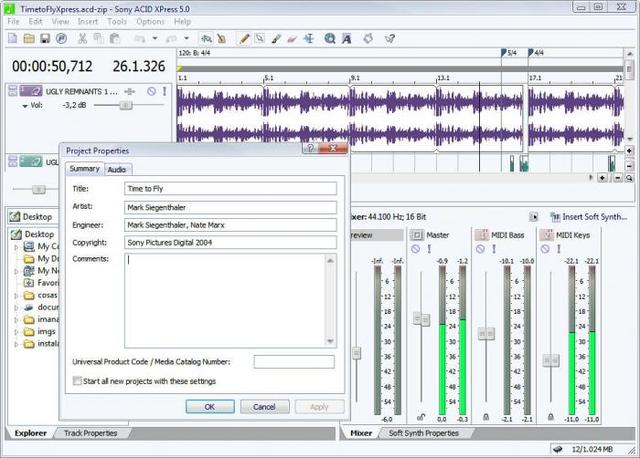Open Insert Soft Synth in mixer
This screenshot has width=640, height=458.
pyautogui.click(x=589, y=217)
